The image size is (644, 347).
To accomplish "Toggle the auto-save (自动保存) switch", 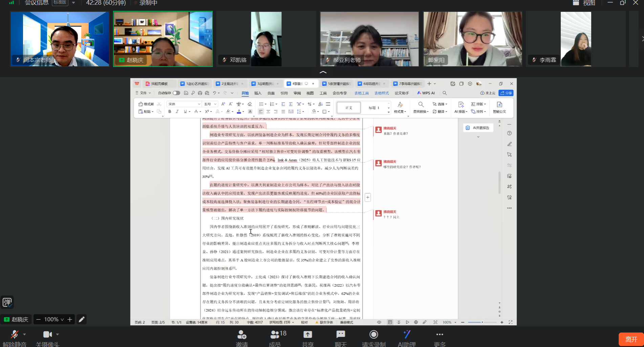I will pos(176,93).
